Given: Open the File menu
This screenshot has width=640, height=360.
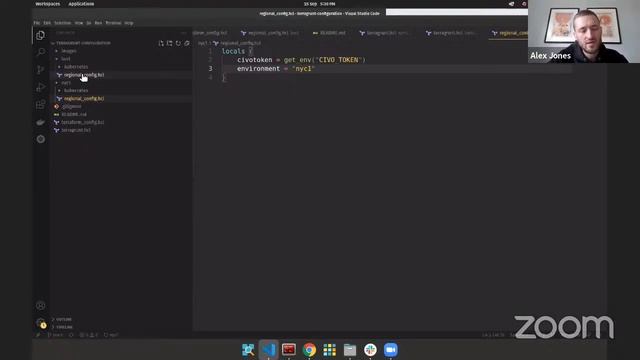Looking at the screenshot, I should [x=37, y=23].
